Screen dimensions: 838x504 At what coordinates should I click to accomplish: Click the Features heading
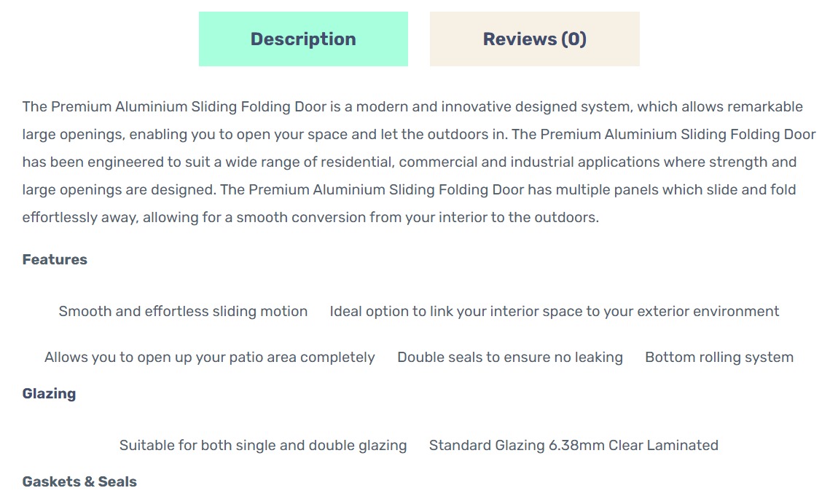55,259
